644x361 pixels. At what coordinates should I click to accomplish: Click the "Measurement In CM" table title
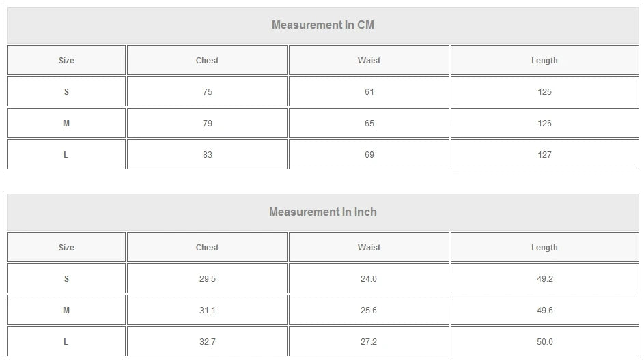(322, 25)
